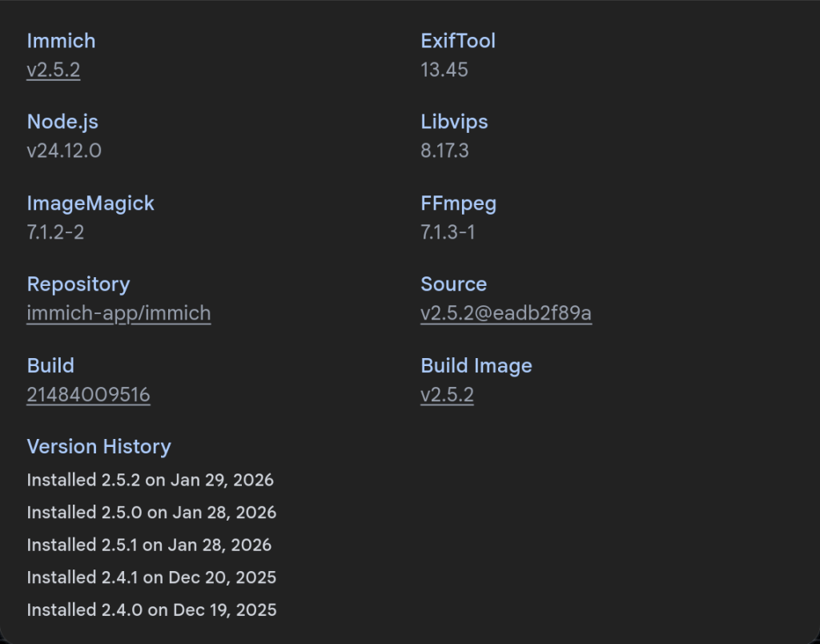Image resolution: width=820 pixels, height=644 pixels.
Task: Select the Installed 2.5.1 history entry
Action: 149,545
